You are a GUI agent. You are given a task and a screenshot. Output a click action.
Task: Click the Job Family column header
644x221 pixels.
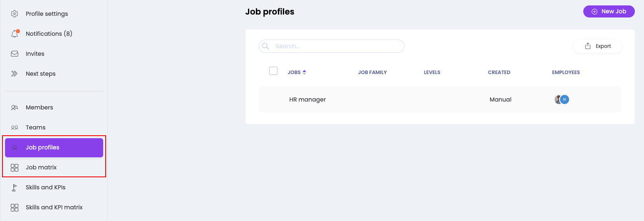372,72
